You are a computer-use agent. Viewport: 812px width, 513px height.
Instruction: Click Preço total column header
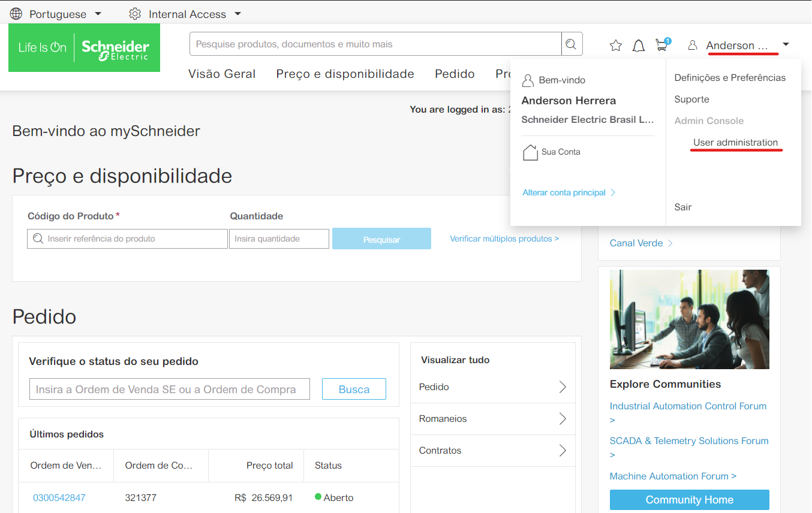(x=270, y=465)
